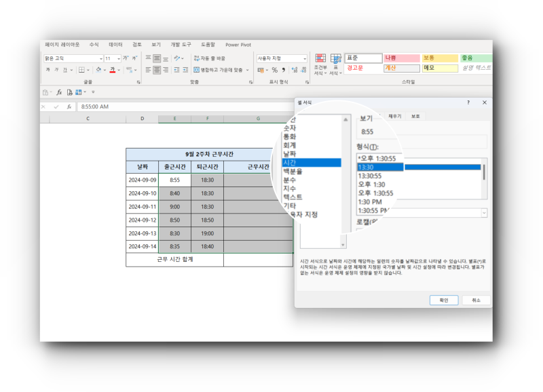Open the font size 11 dropdown

pyautogui.click(x=118, y=59)
